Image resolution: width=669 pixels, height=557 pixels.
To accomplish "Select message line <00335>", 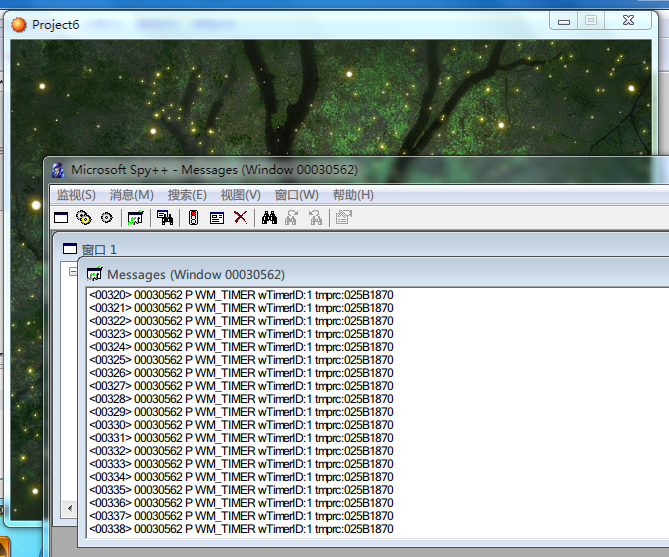I will pos(241,490).
